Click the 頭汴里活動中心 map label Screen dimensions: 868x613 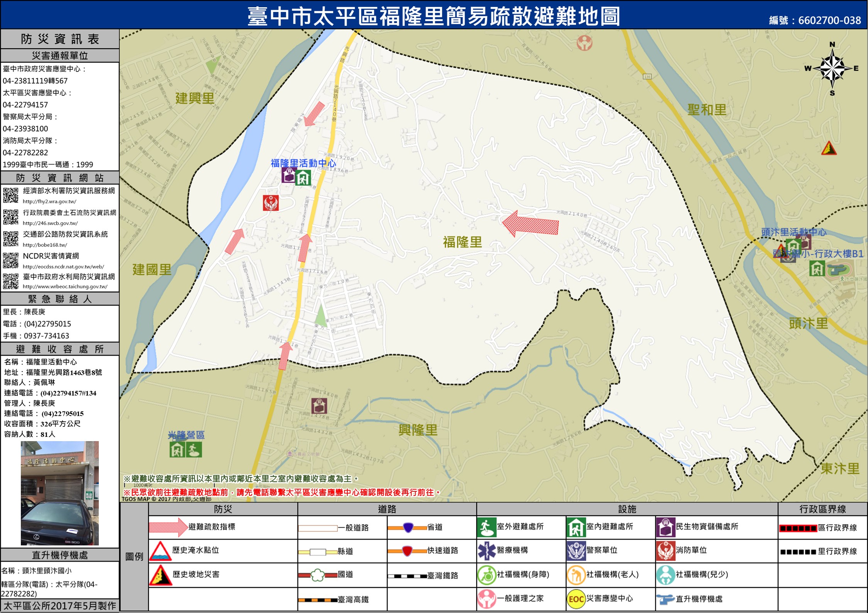click(x=794, y=232)
